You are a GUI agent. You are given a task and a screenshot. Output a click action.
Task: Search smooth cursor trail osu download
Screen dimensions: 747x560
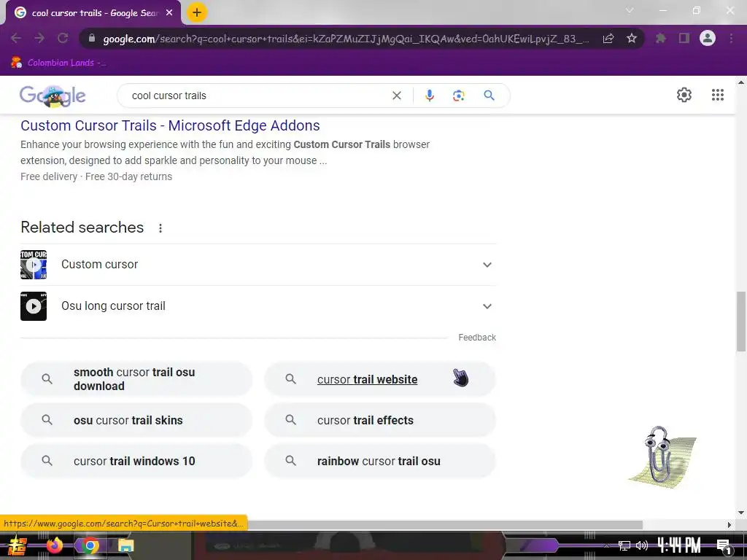pos(136,379)
